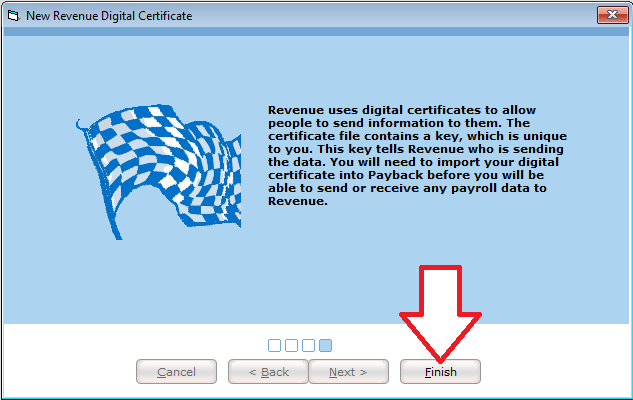633x400 pixels.
Task: Close the New Revenue Digital Certificate window
Action: click(611, 15)
